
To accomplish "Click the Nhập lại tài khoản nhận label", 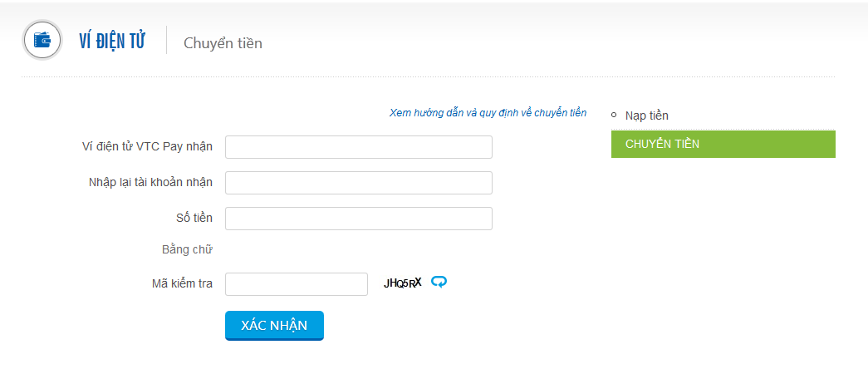I will pos(150,183).
